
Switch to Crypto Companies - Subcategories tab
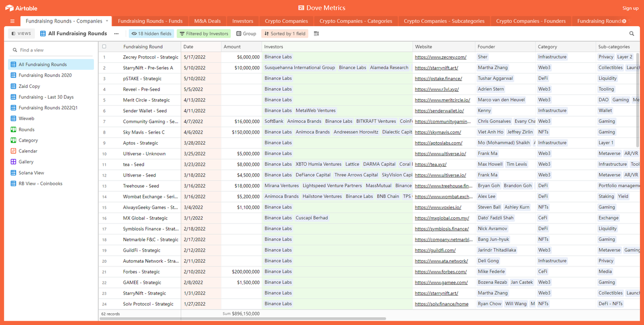[x=444, y=21]
